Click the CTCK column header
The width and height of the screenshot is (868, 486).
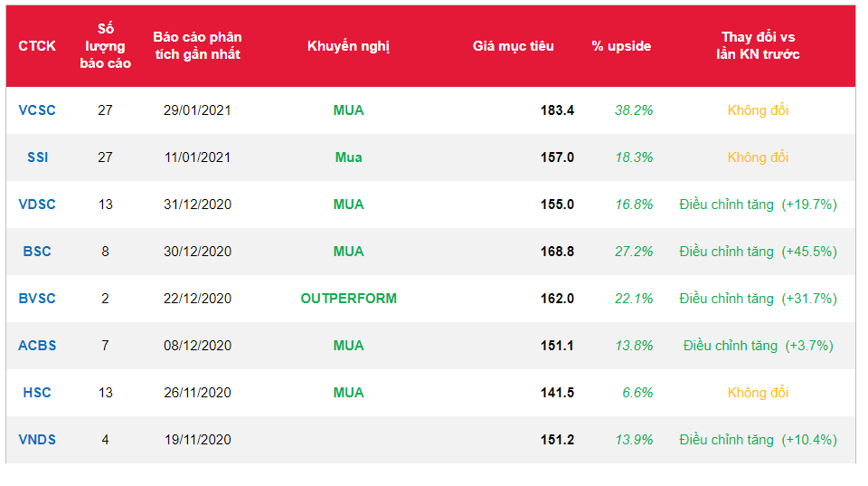37,46
